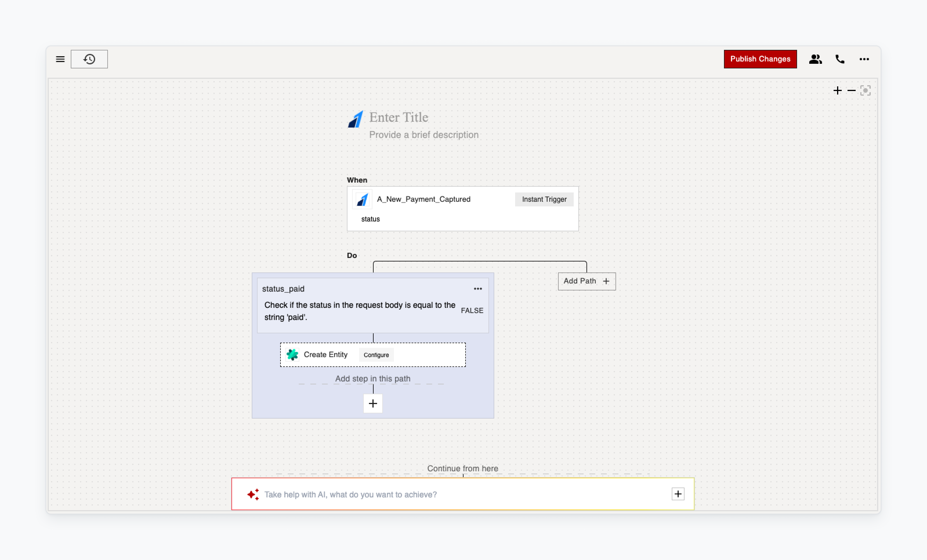Click Publish Changes button
Image resolution: width=927 pixels, height=560 pixels.
[x=760, y=59]
